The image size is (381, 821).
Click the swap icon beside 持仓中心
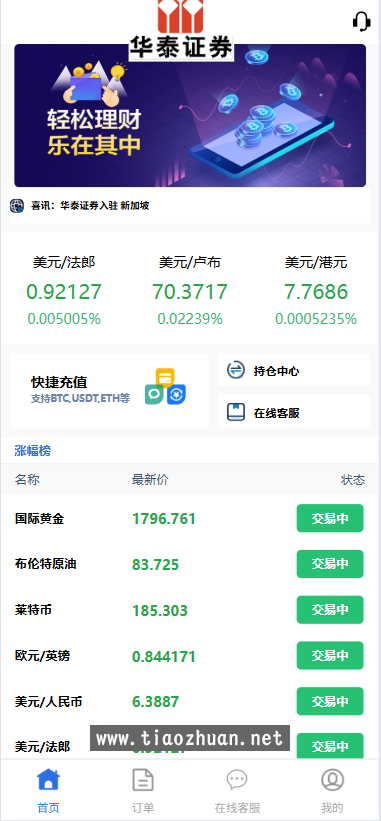236,370
